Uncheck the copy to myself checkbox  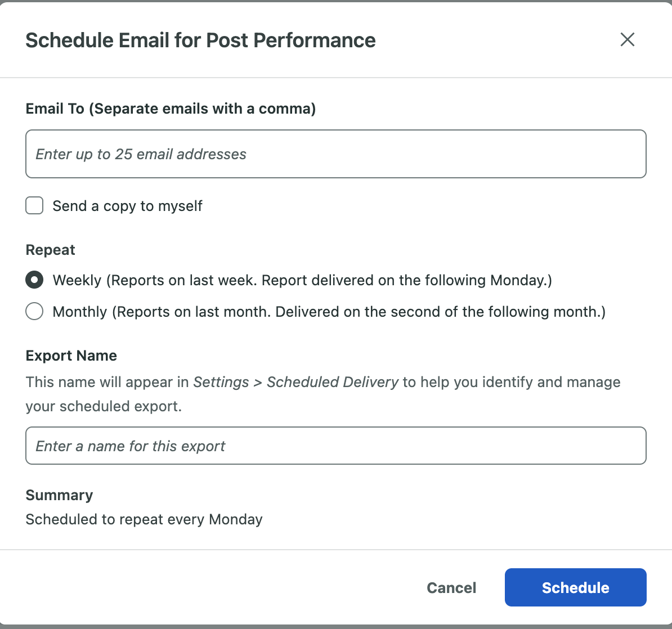[34, 205]
